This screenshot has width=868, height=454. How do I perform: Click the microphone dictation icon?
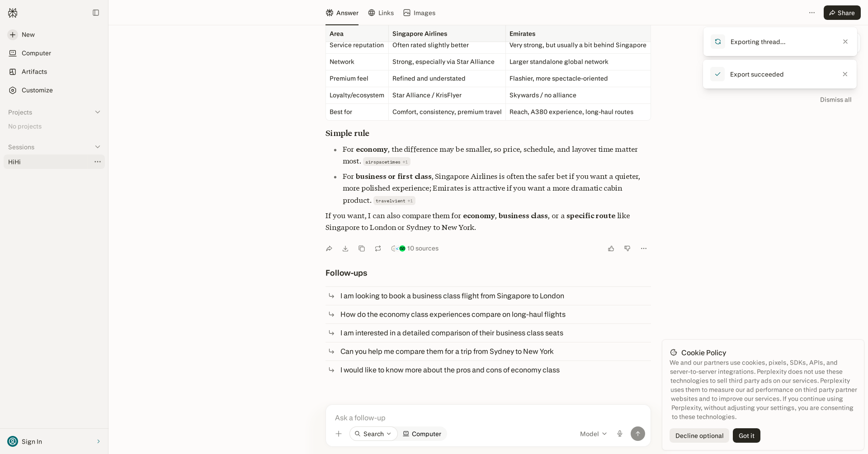(620, 434)
